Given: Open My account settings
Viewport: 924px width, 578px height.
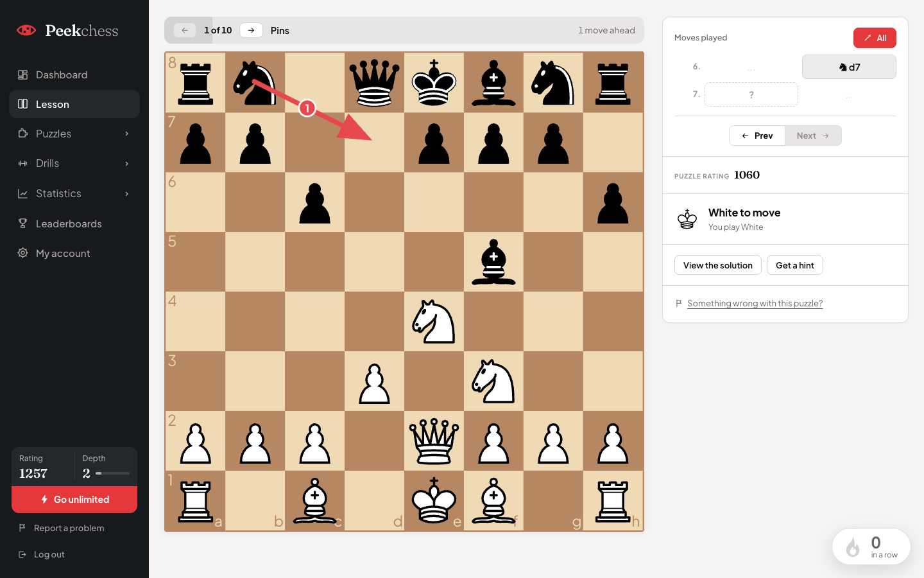Looking at the screenshot, I should (74, 253).
